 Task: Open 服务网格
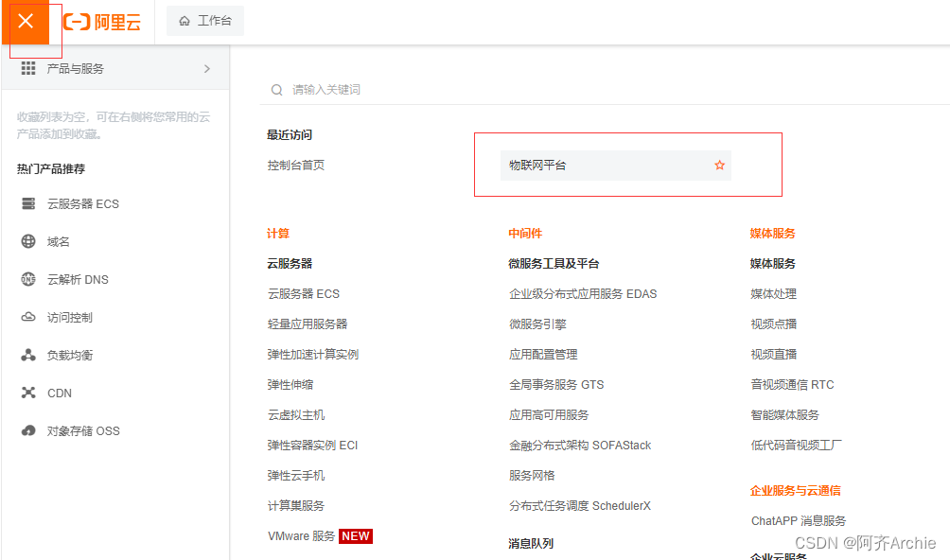[532, 475]
